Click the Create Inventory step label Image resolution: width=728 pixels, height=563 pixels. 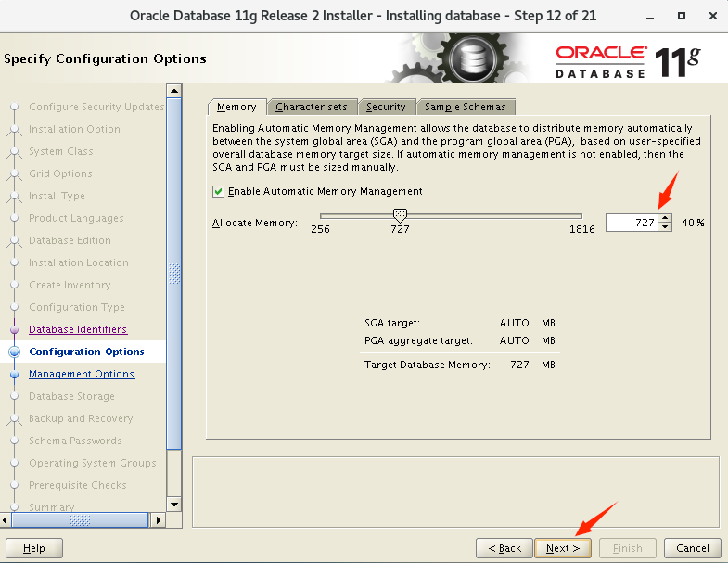tap(70, 285)
